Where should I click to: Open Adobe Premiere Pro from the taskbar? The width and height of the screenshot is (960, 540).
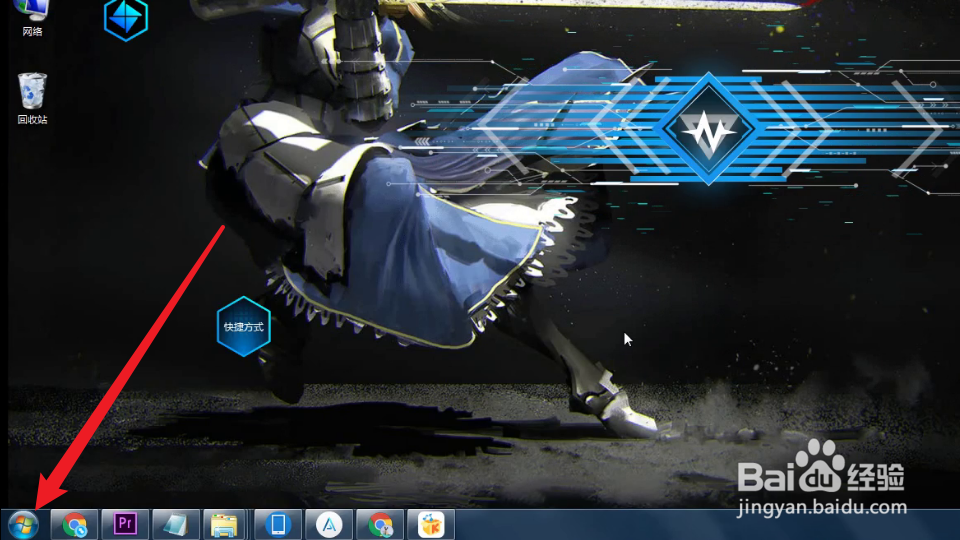click(125, 525)
